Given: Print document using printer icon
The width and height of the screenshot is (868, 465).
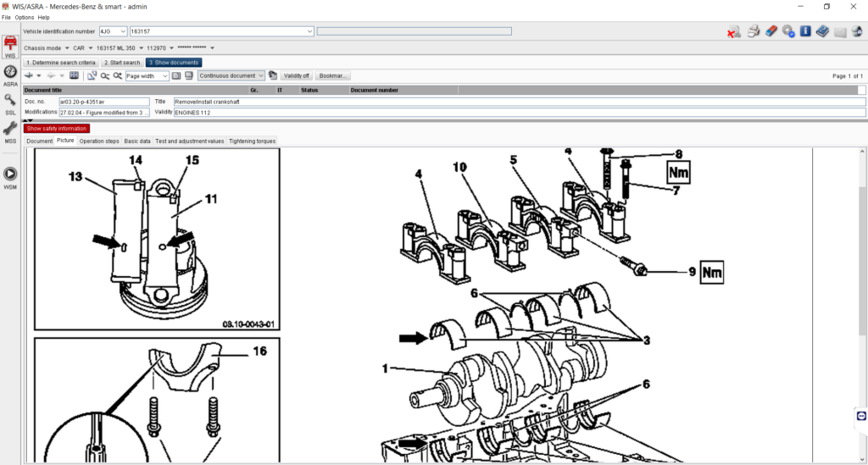Looking at the screenshot, I should [x=753, y=31].
